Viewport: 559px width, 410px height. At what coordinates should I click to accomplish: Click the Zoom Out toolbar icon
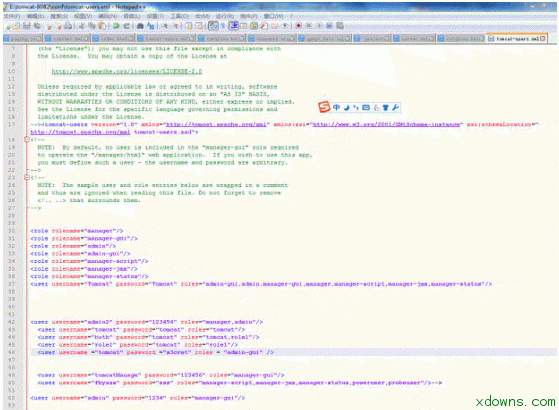(175, 26)
